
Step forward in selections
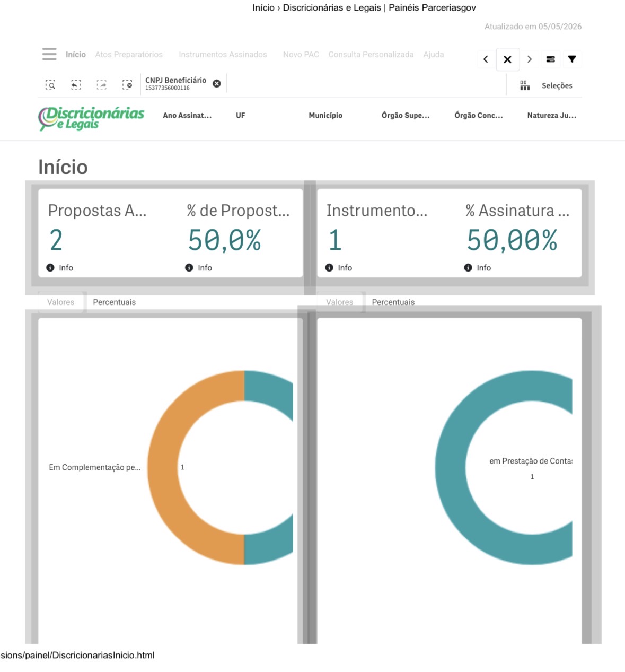click(x=101, y=85)
